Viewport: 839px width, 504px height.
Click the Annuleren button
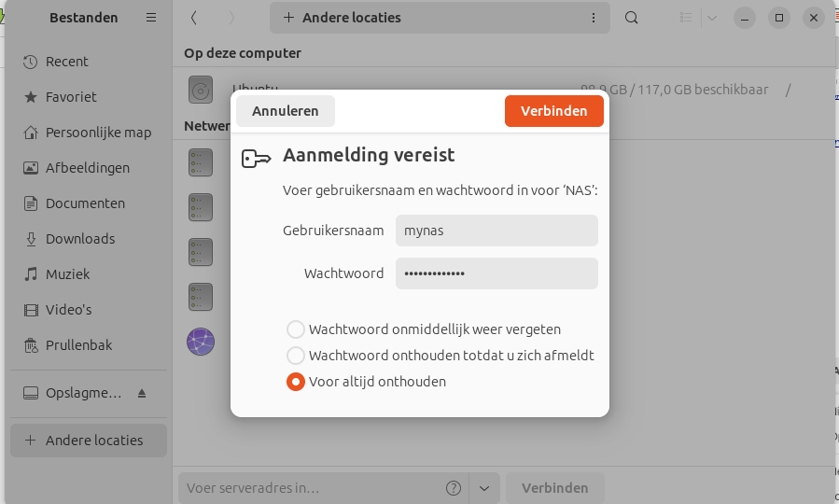point(286,111)
